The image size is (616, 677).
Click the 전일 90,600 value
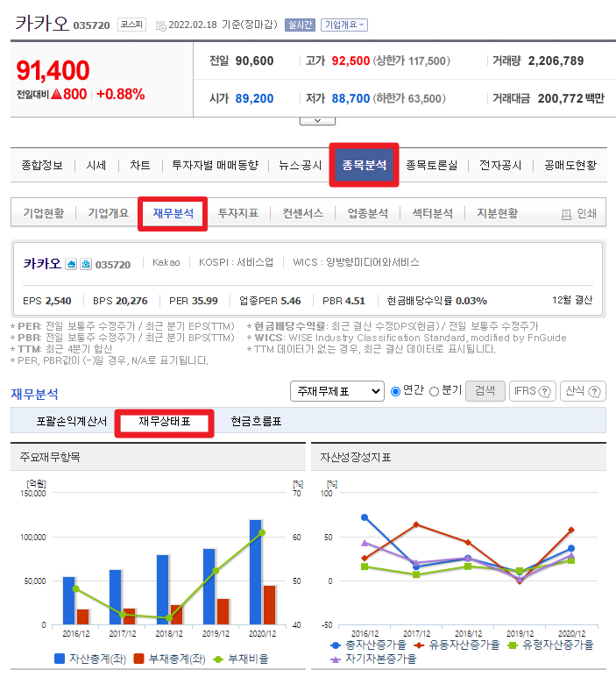coord(254,61)
